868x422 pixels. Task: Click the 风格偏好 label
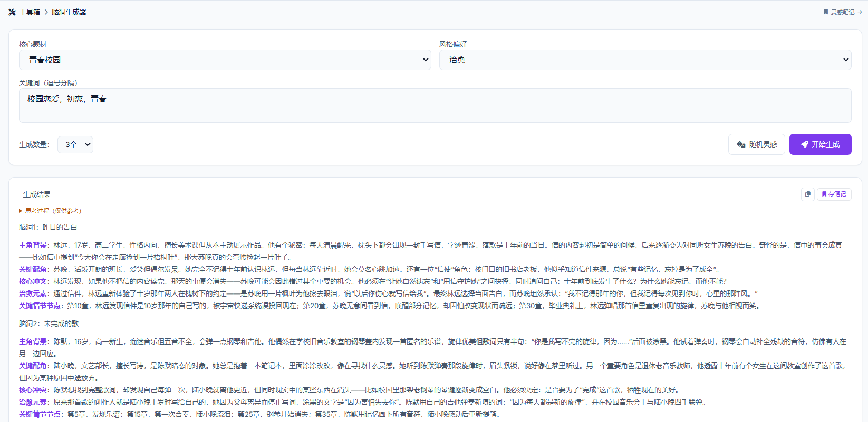453,44
